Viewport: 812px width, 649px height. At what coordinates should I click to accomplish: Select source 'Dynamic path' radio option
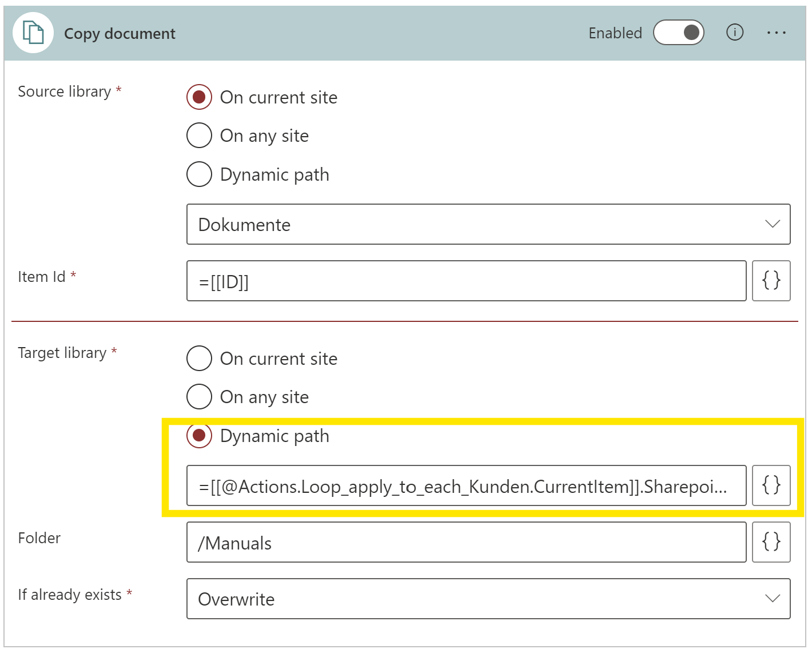[200, 174]
